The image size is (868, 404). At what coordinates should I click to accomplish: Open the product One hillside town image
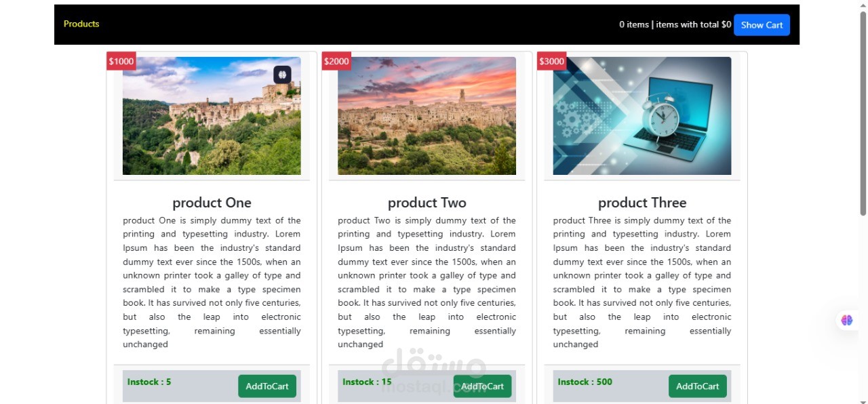[212, 116]
